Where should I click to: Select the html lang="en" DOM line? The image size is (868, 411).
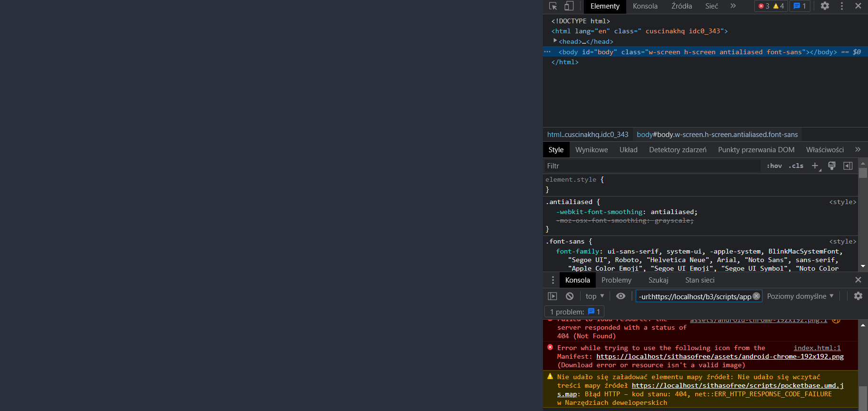click(x=639, y=31)
